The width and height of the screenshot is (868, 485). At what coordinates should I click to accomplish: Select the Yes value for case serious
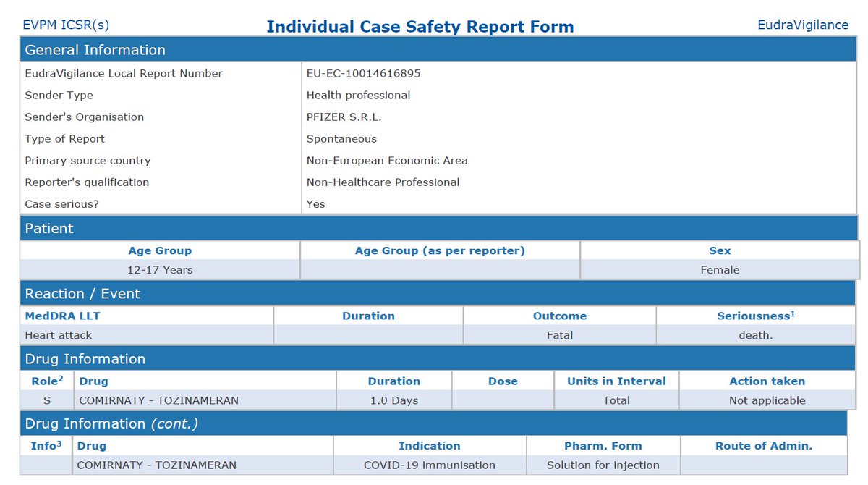315,203
